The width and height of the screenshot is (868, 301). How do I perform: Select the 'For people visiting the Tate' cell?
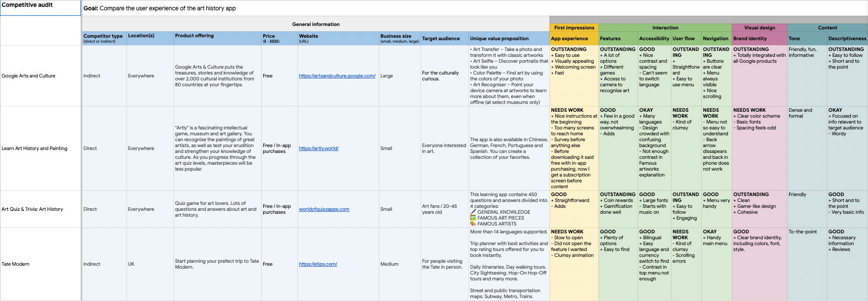pyautogui.click(x=445, y=264)
